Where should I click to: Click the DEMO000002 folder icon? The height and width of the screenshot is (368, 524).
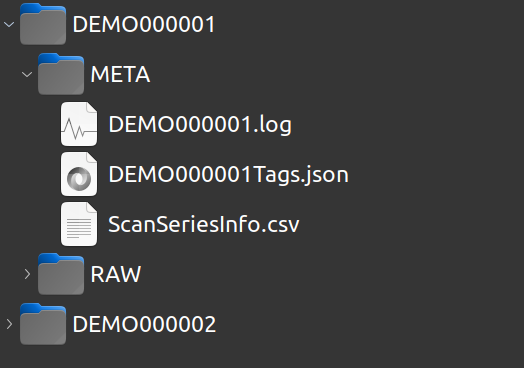43,324
